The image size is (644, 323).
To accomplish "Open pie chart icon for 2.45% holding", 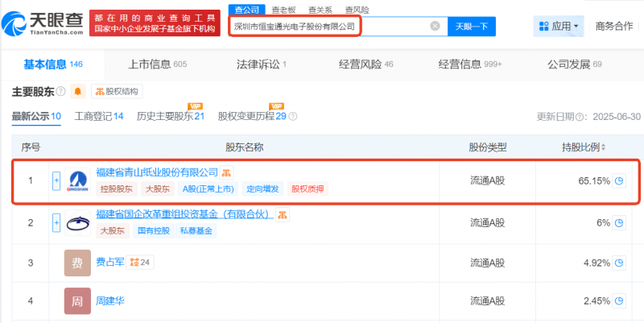I will click(619, 300).
